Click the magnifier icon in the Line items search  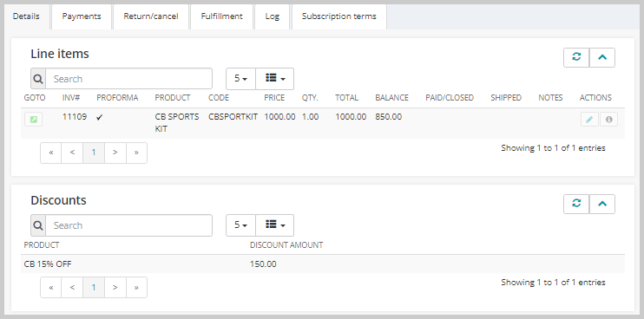[x=38, y=79]
